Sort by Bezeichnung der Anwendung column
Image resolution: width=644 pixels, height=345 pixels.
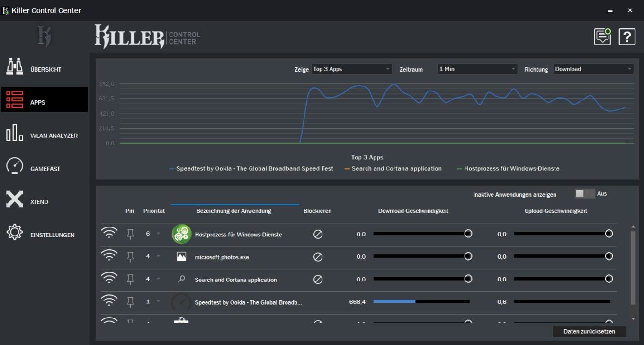point(234,211)
